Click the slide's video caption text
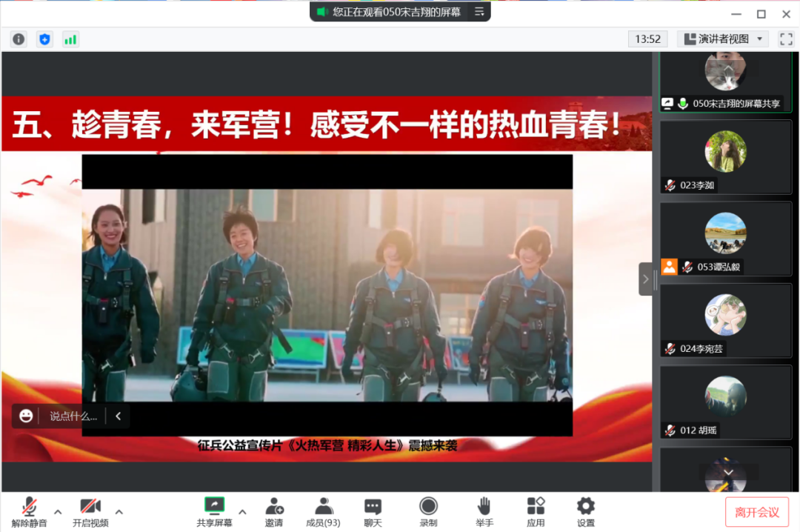Viewport: 800px width, 532px height. pos(327,446)
